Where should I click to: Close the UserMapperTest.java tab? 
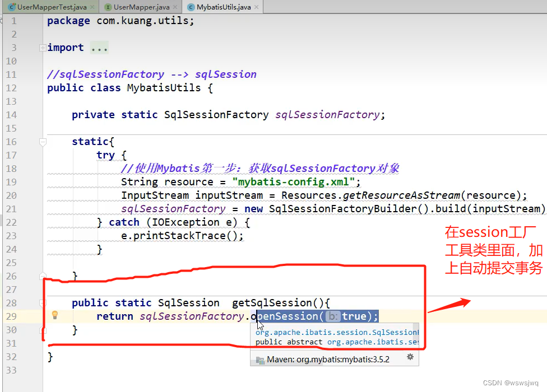click(92, 7)
